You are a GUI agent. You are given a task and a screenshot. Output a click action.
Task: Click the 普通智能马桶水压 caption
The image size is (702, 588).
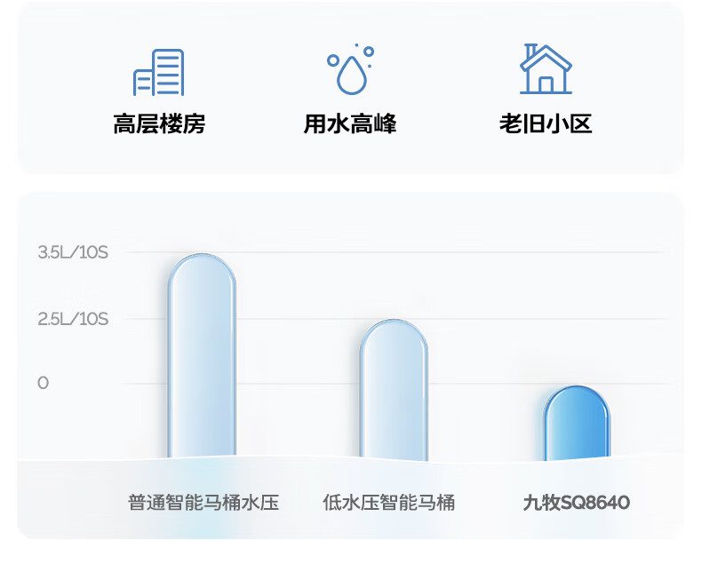pyautogui.click(x=203, y=503)
